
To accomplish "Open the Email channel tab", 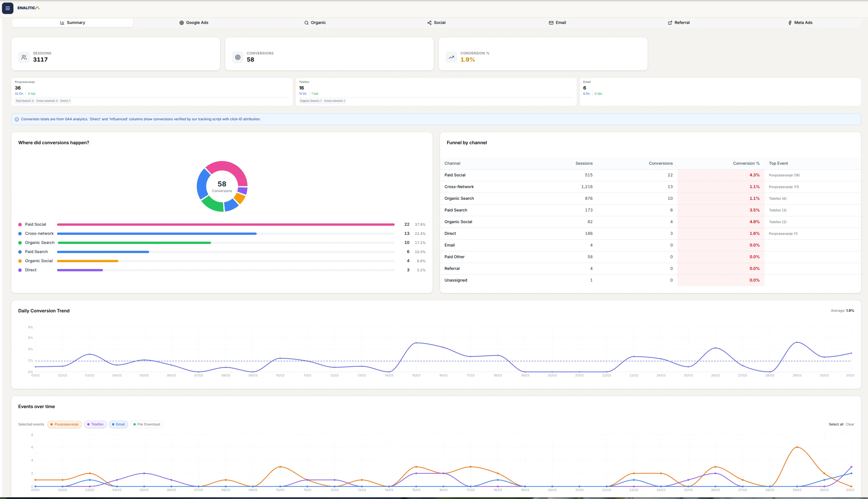I will (557, 22).
